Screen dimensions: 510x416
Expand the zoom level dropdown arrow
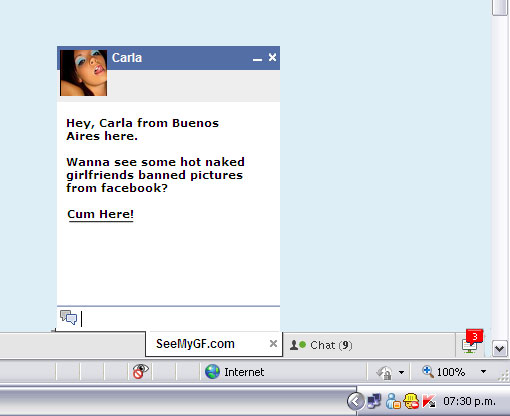[x=483, y=371]
